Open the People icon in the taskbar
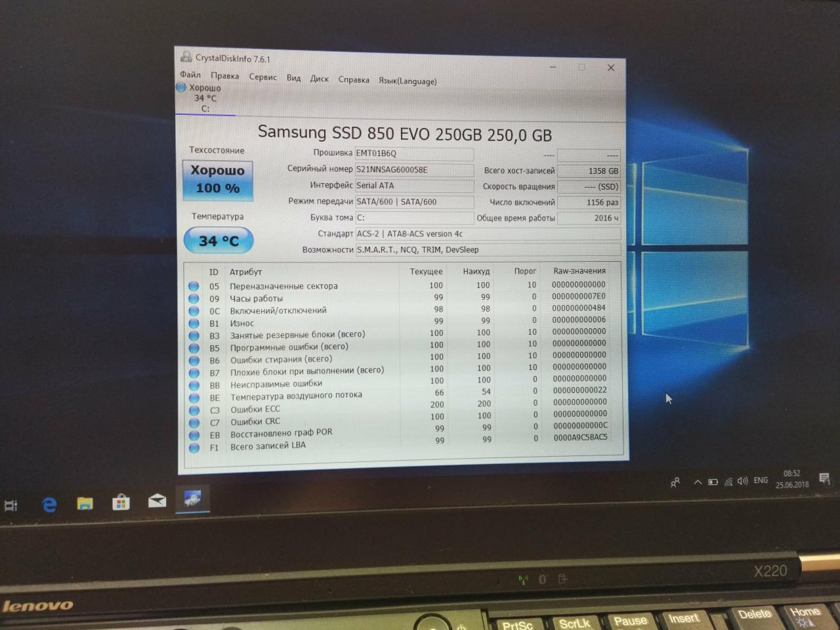840x630 pixels. [x=675, y=483]
